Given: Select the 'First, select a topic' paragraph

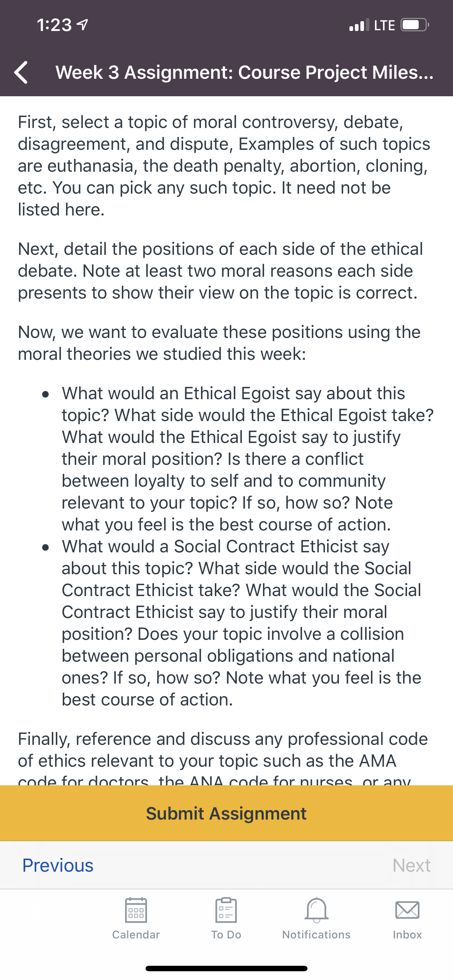Looking at the screenshot, I should pos(225,166).
